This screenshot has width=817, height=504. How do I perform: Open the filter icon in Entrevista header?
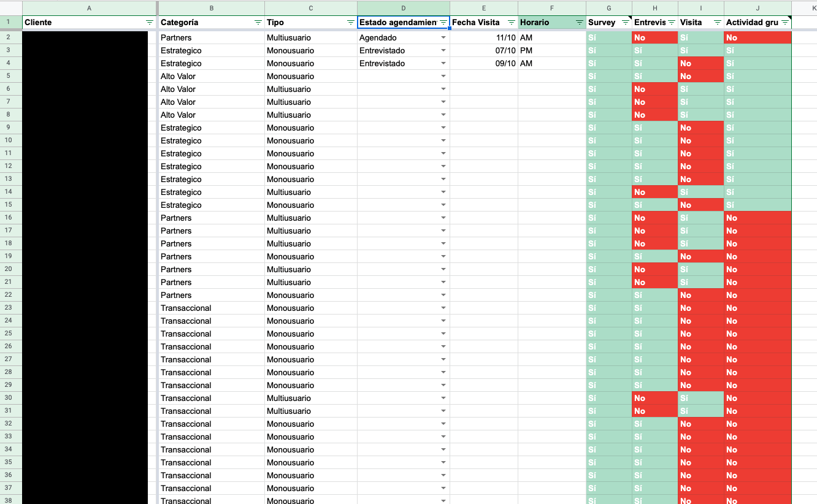click(x=672, y=22)
